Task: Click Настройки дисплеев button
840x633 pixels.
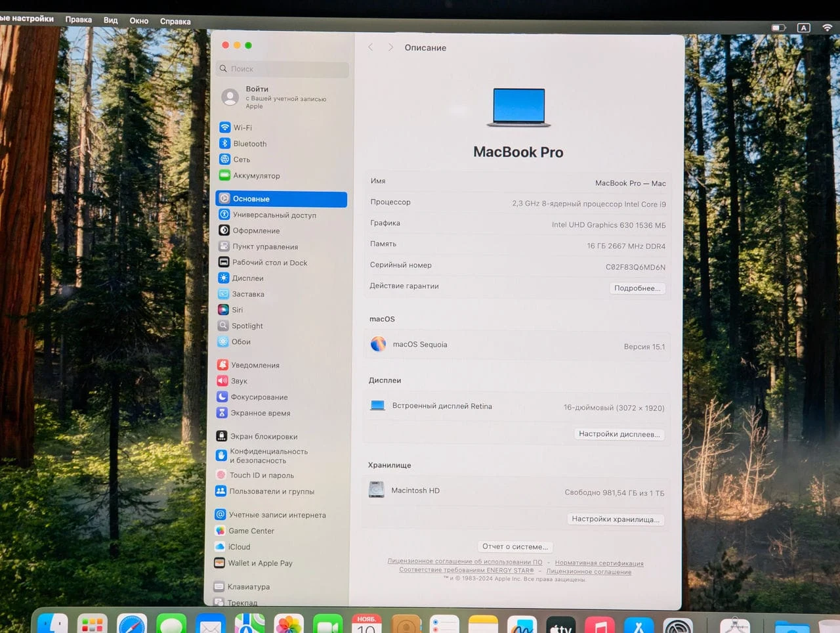Action: [x=619, y=434]
